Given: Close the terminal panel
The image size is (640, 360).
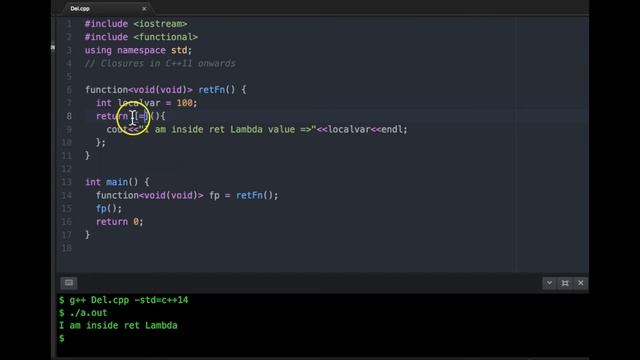Looking at the screenshot, I should pyautogui.click(x=580, y=282).
